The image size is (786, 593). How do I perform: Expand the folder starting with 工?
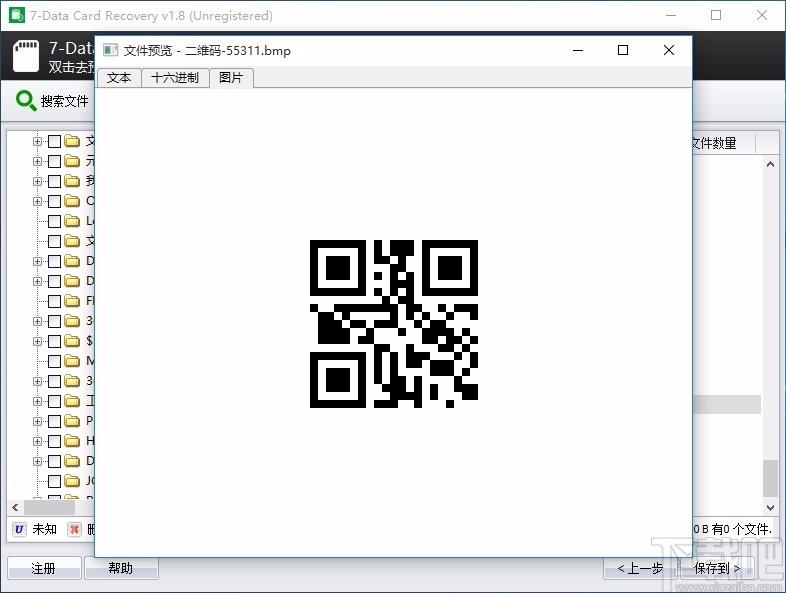[37, 402]
